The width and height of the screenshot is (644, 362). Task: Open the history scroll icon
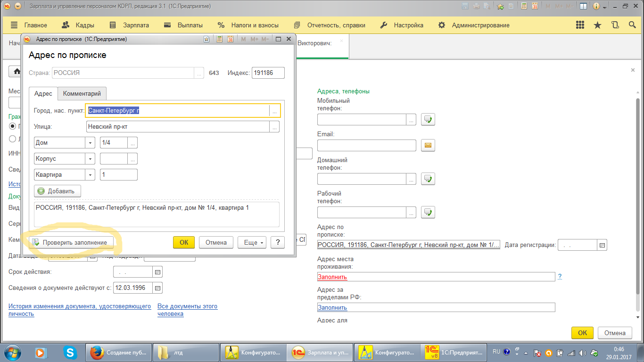tap(615, 25)
